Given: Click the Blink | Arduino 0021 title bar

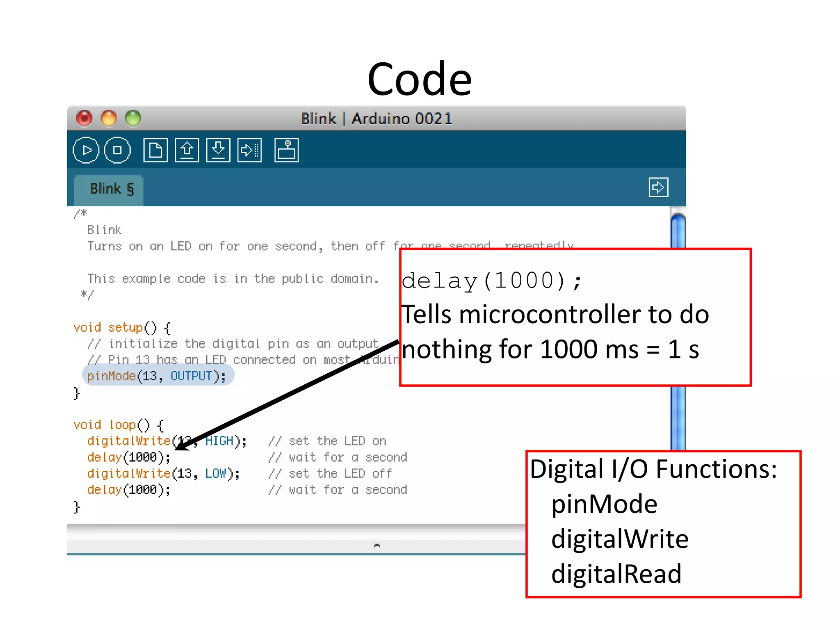Looking at the screenshot, I should [x=376, y=119].
